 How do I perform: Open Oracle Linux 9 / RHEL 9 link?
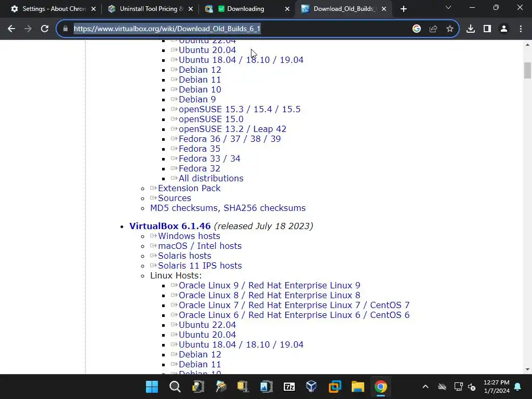pyautogui.click(x=270, y=286)
